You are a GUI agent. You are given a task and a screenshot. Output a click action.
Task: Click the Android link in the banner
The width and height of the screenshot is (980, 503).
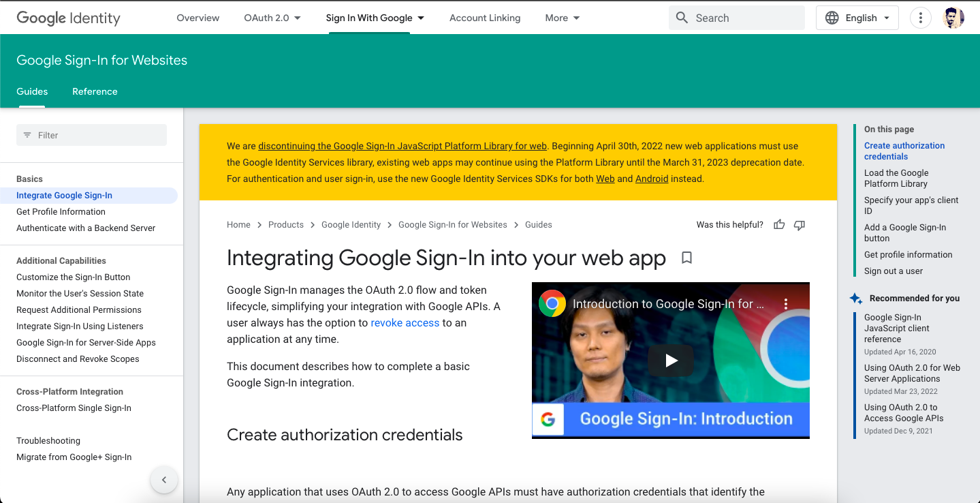point(652,179)
